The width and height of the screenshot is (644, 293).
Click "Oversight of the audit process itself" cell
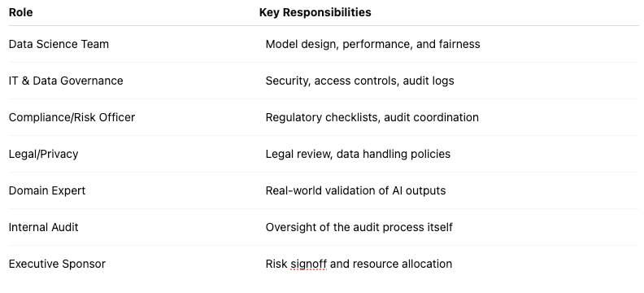[x=359, y=227]
